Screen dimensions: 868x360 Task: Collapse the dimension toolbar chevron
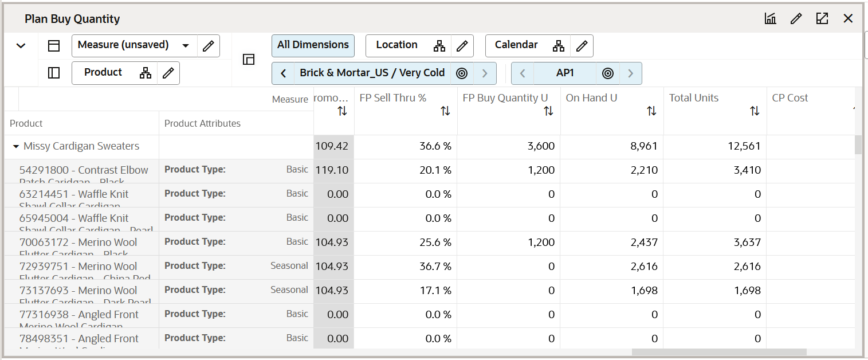pyautogui.click(x=21, y=46)
